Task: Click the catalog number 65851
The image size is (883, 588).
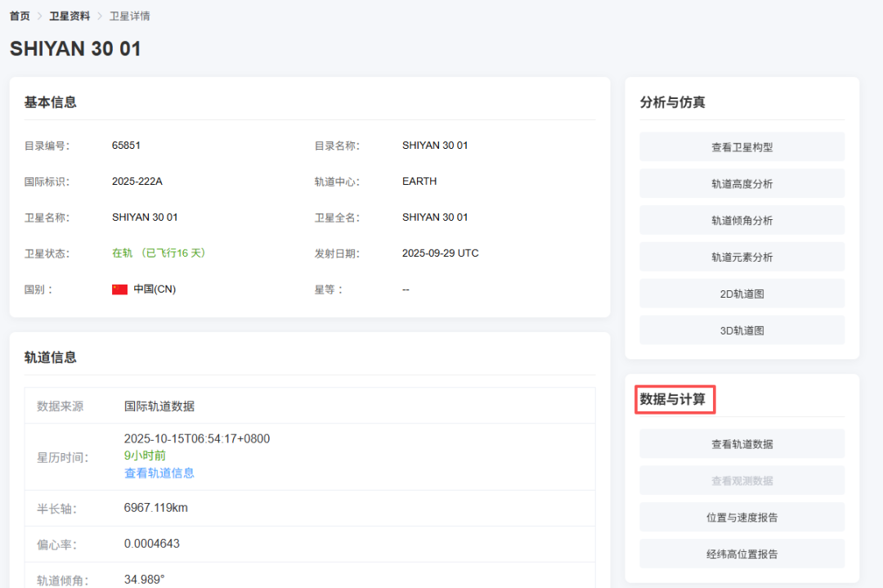Action: click(126, 146)
